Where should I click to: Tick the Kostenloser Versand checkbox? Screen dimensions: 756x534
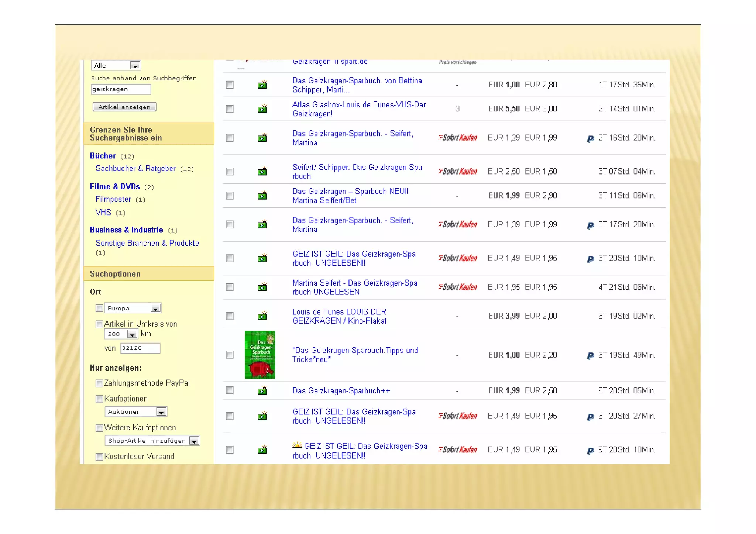(99, 457)
